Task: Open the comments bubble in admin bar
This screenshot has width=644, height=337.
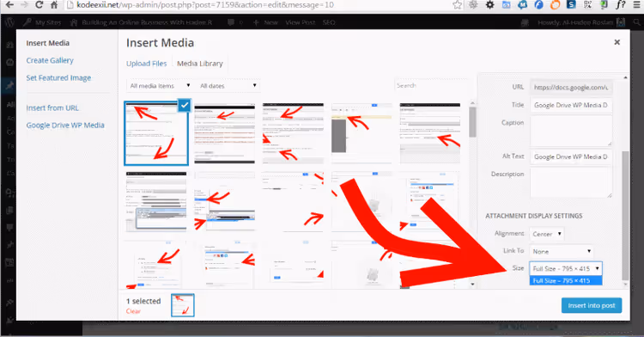Action: coord(234,22)
